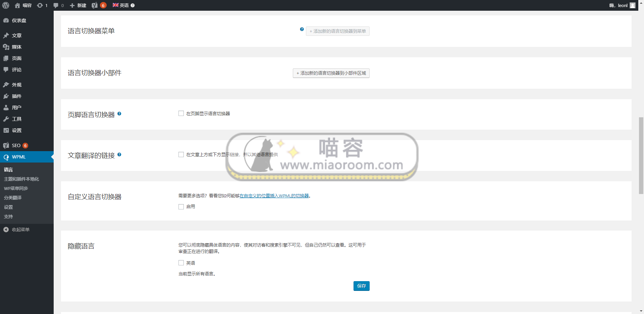Click the 设置 settings icon in main menu
644x314 pixels.
pos(6,130)
